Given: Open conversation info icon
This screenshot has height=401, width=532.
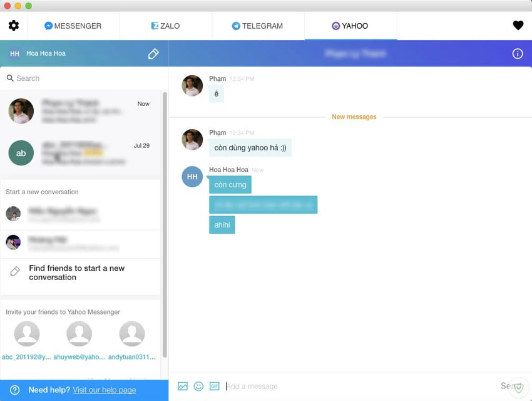Looking at the screenshot, I should [x=518, y=54].
